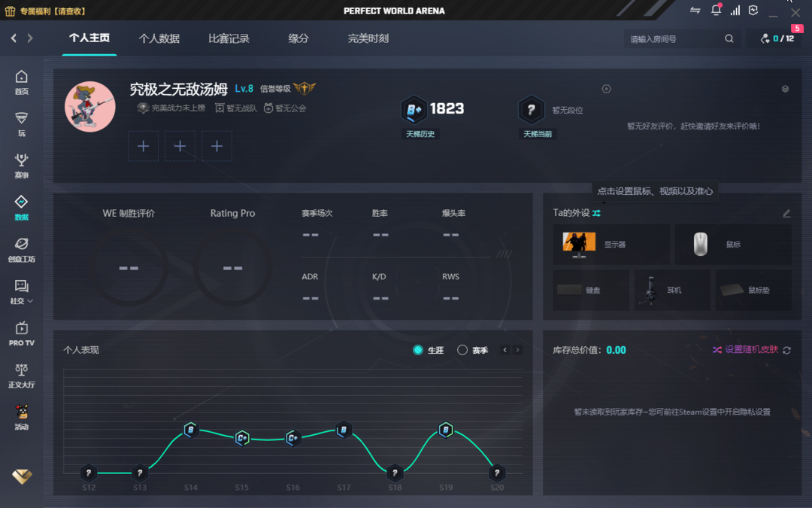Click the gold diamond membership icon
This screenshot has width=812, height=508.
coord(22,476)
